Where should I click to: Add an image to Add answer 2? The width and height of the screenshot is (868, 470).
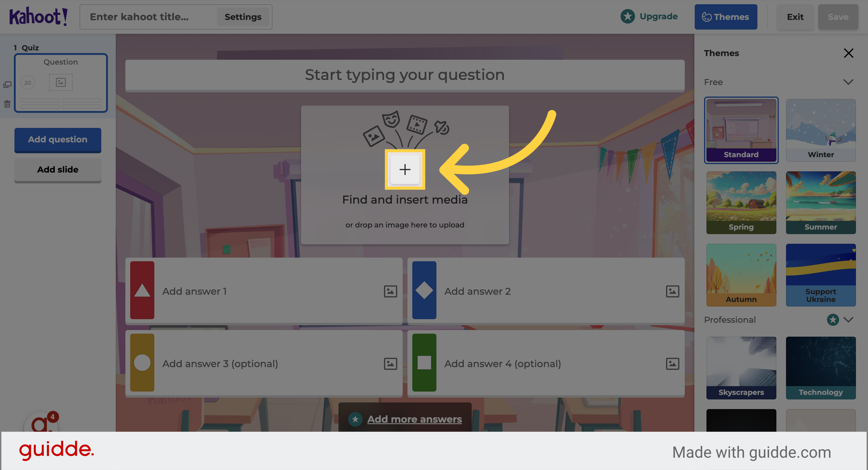672,291
